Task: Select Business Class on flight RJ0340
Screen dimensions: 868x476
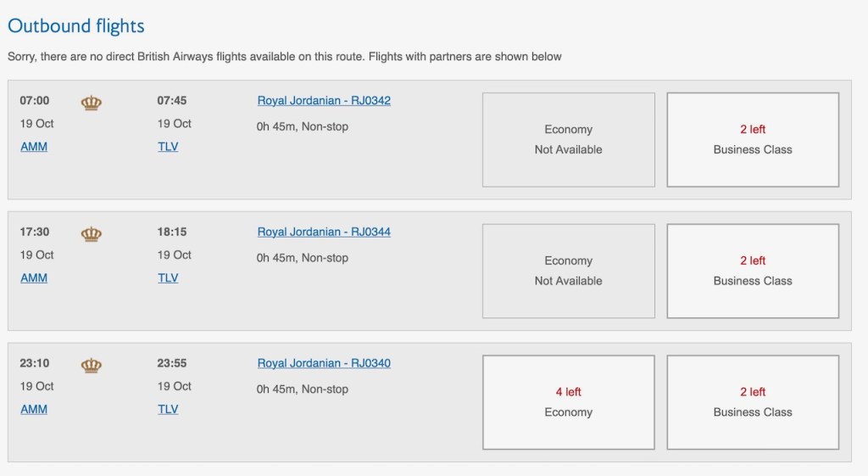Action: pos(753,403)
